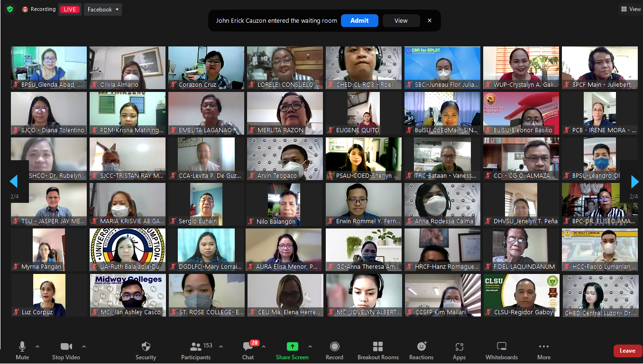Open the Reactions menu
This screenshot has width=643, height=364.
pyautogui.click(x=422, y=351)
